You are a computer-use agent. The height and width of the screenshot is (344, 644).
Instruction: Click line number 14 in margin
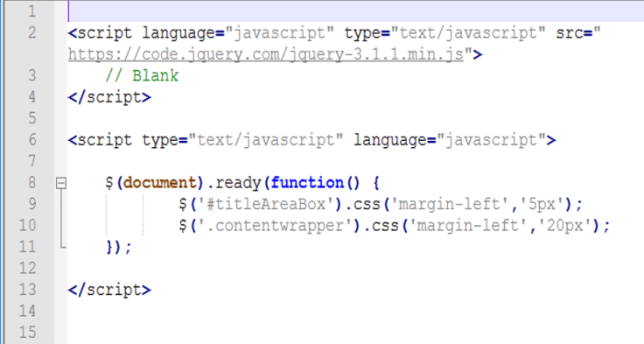pos(27,311)
